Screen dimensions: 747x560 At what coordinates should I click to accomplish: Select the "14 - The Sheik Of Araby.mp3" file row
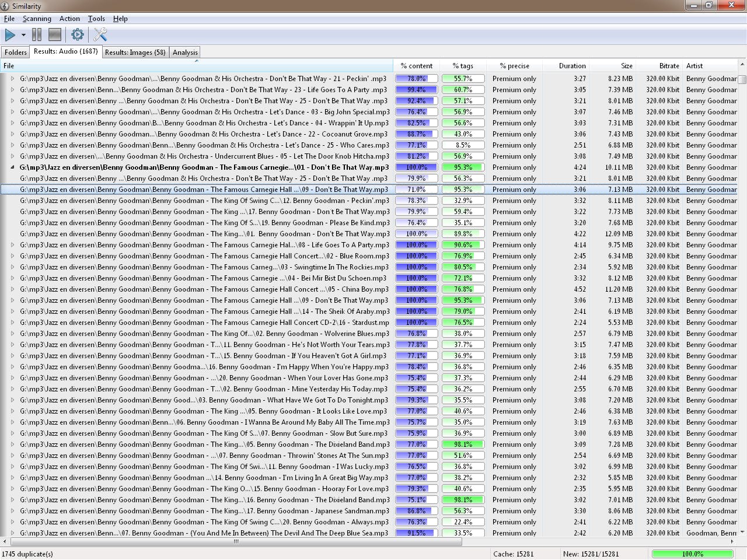(x=369, y=311)
